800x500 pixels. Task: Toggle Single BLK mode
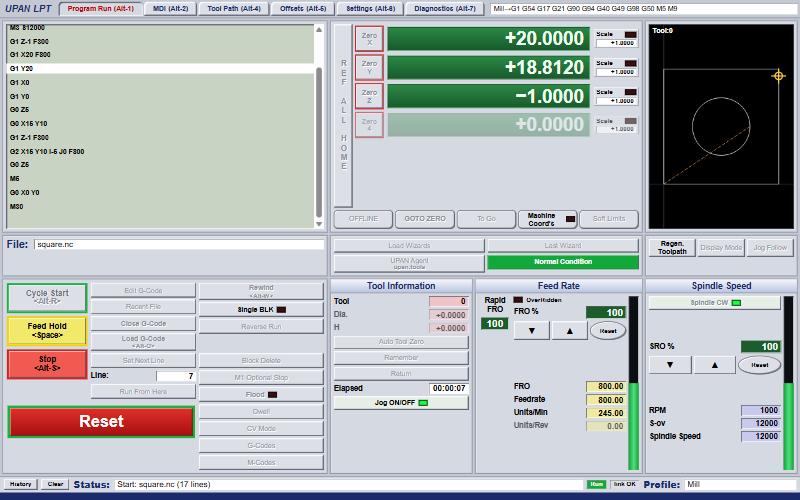pos(261,310)
